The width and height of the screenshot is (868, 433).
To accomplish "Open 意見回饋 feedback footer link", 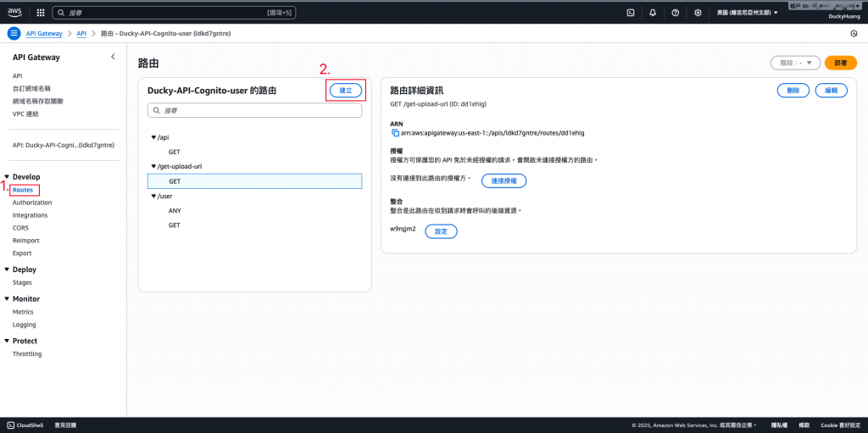I will (65, 425).
